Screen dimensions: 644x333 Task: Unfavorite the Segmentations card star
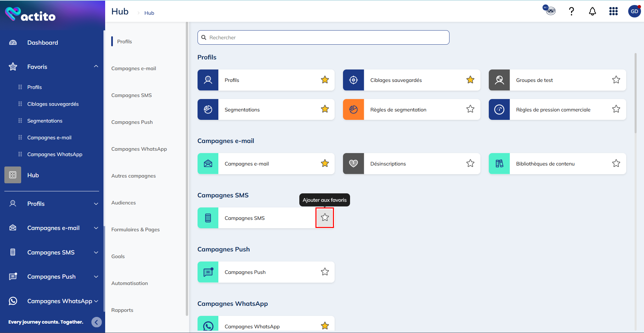point(325,109)
